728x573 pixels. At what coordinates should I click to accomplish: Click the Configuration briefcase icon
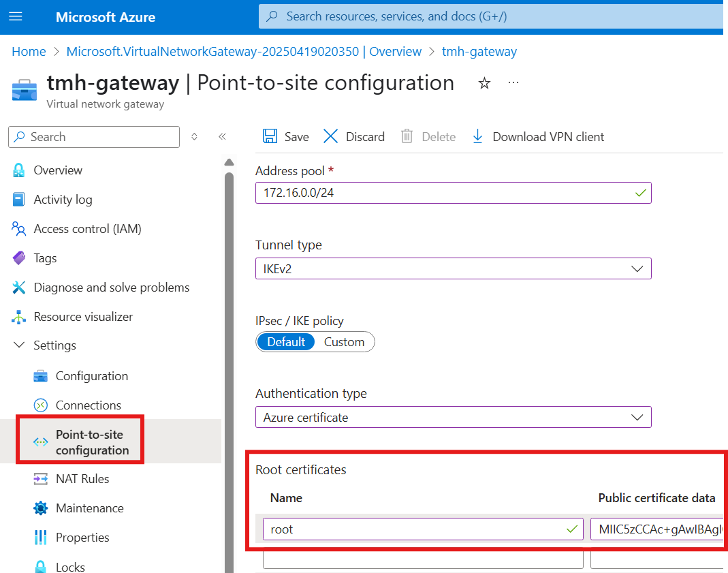point(41,375)
